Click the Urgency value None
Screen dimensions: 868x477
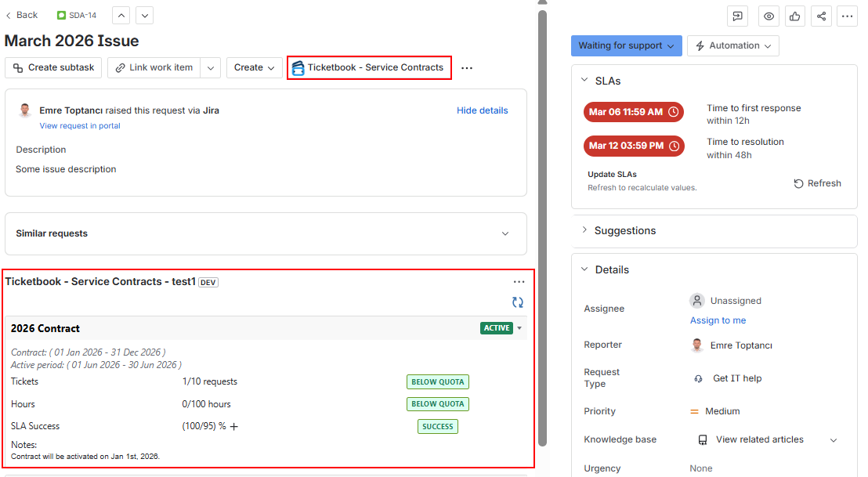click(701, 468)
